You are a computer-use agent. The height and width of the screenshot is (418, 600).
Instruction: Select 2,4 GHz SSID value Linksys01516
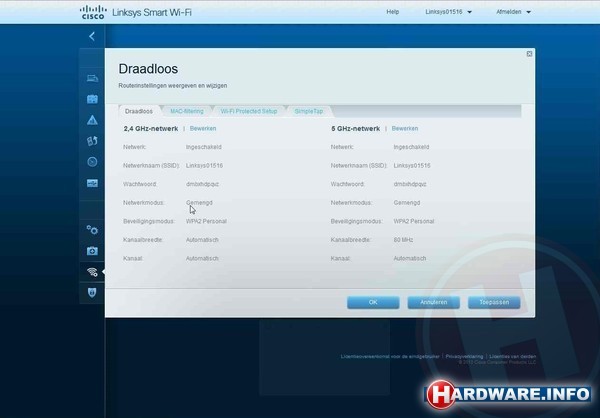[x=204, y=166]
